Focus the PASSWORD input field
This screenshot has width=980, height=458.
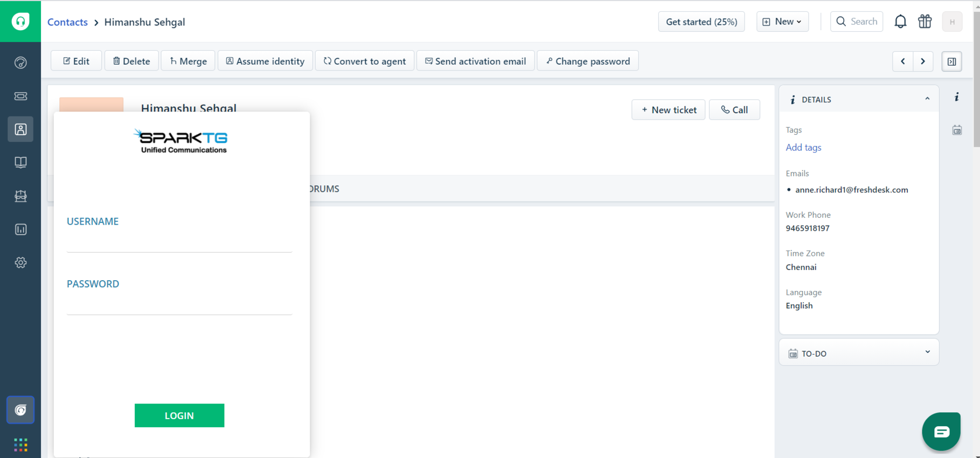pos(179,304)
